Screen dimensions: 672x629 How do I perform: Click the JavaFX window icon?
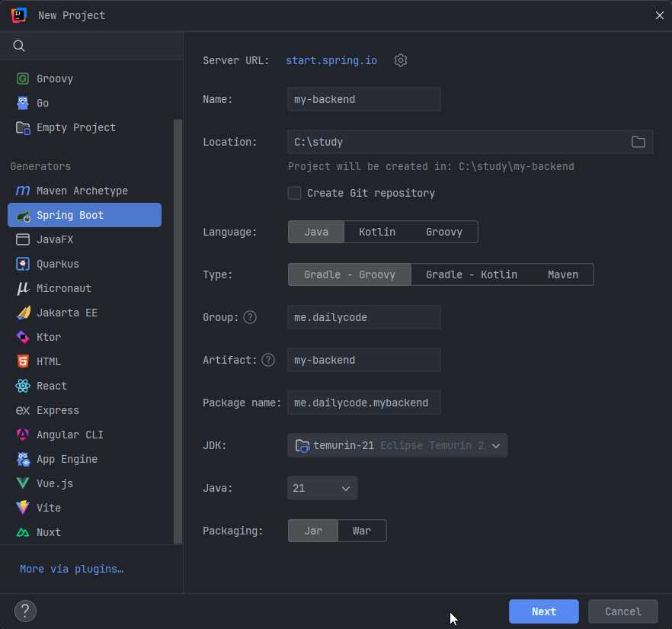point(23,239)
